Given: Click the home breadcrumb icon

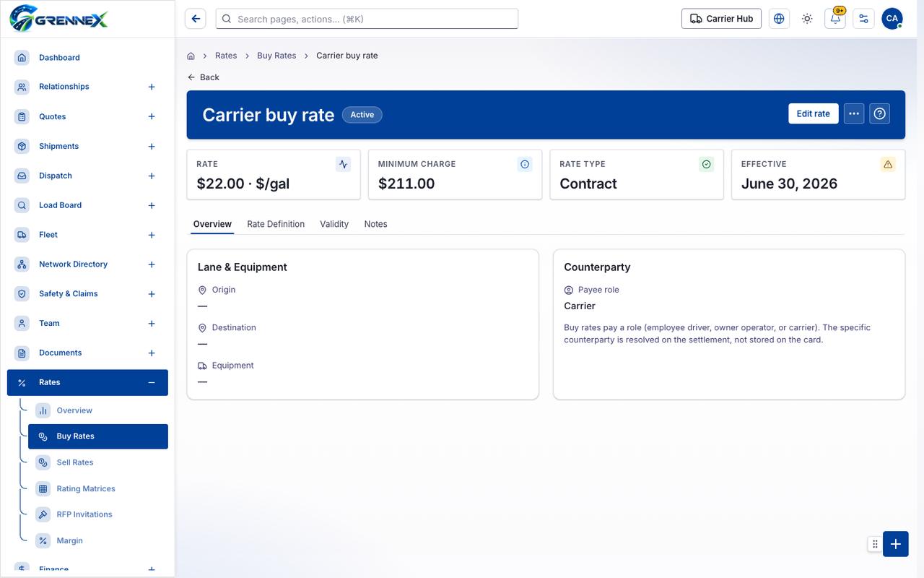Looking at the screenshot, I should pos(191,56).
